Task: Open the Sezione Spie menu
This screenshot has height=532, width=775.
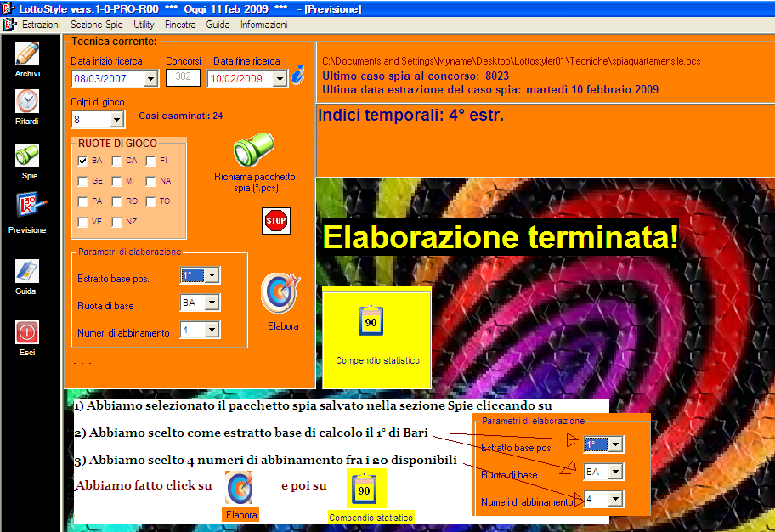Action: (96, 25)
